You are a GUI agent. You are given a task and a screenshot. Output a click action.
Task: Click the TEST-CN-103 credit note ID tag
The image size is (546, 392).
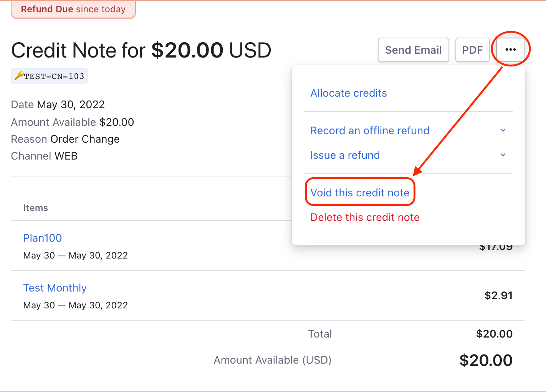click(50, 76)
